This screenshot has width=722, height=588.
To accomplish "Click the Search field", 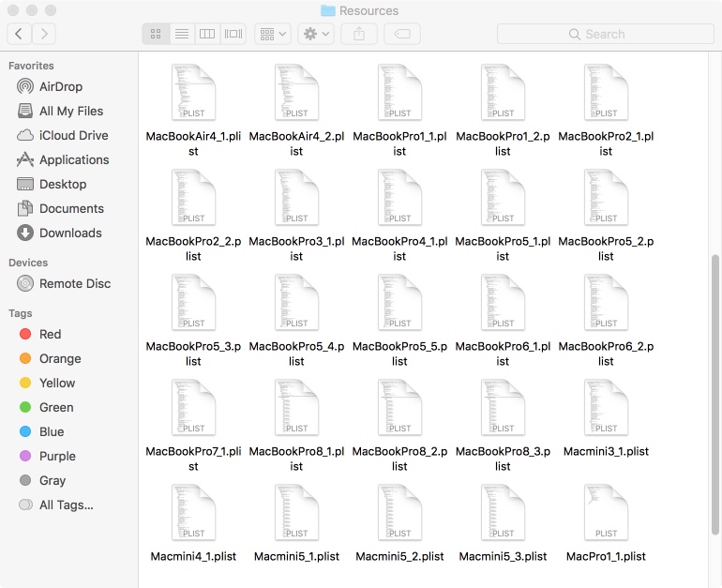I will tap(606, 34).
